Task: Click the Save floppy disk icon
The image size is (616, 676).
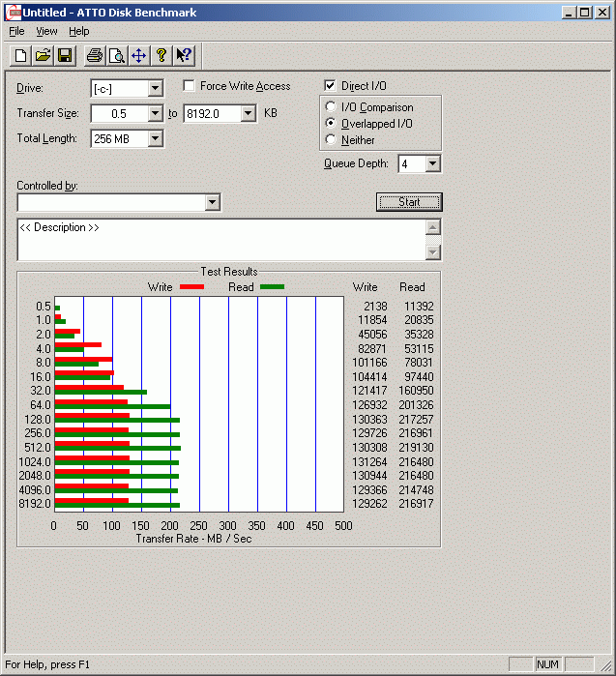Action: [x=65, y=56]
